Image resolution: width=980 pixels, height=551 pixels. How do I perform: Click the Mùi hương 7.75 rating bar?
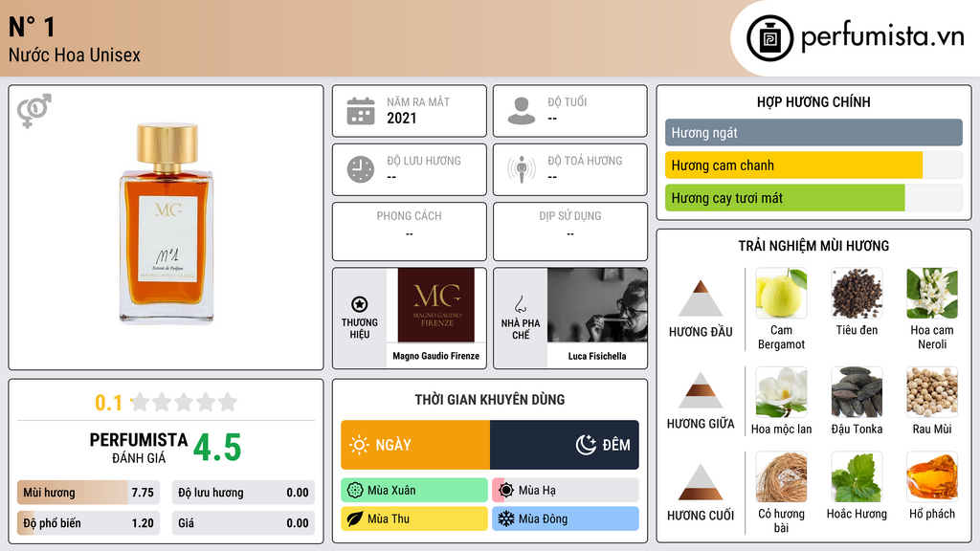click(88, 493)
